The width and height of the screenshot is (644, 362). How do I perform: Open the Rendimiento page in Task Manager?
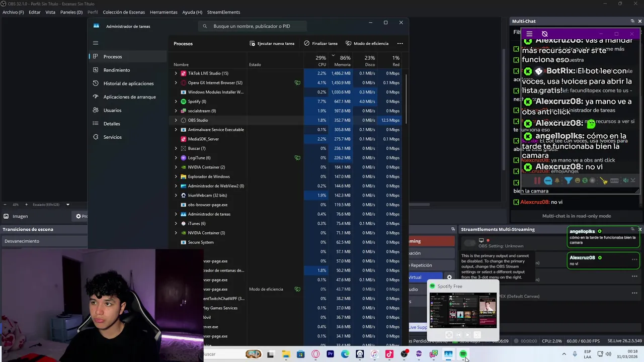tap(128, 70)
